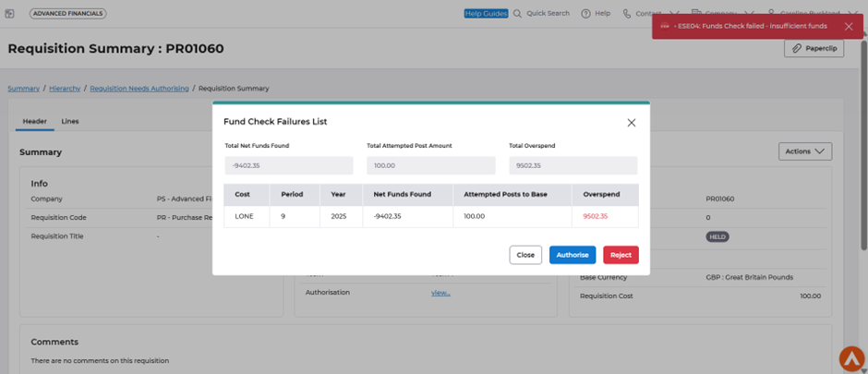Dismiss the funds check failed error notification

[849, 27]
